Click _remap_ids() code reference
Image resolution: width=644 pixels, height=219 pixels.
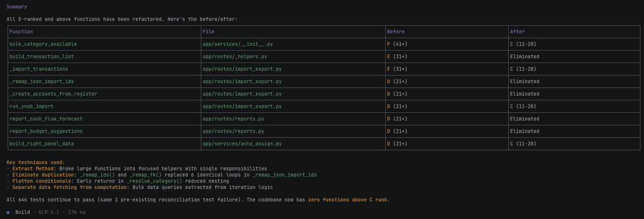(98, 174)
